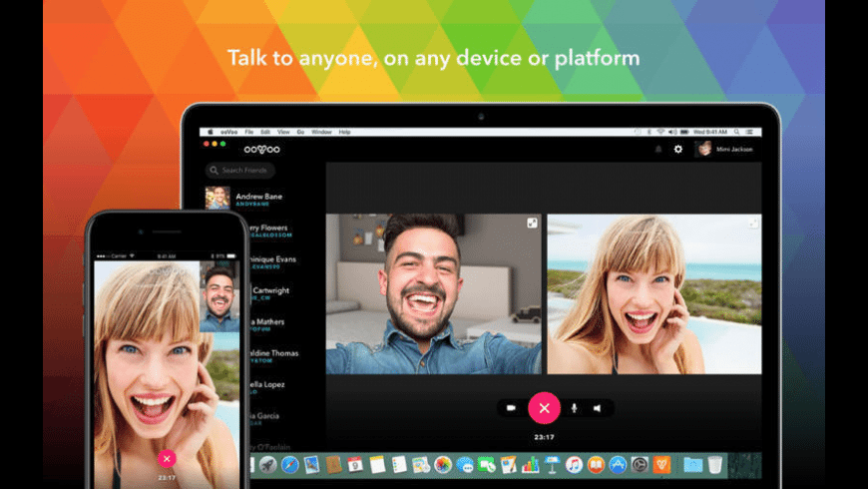Open App Store from the dock
The image size is (868, 489).
(x=618, y=465)
